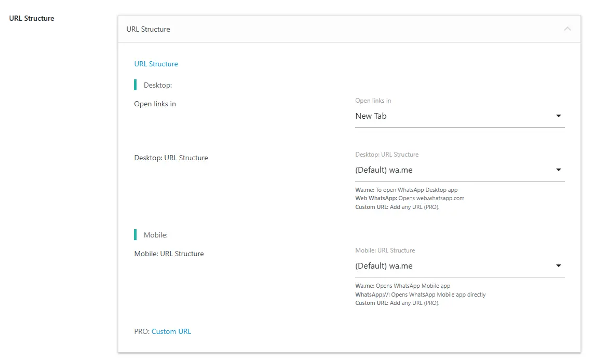595x364 pixels.
Task: Open the 'Open links in' dropdown arrow
Action: (x=558, y=116)
